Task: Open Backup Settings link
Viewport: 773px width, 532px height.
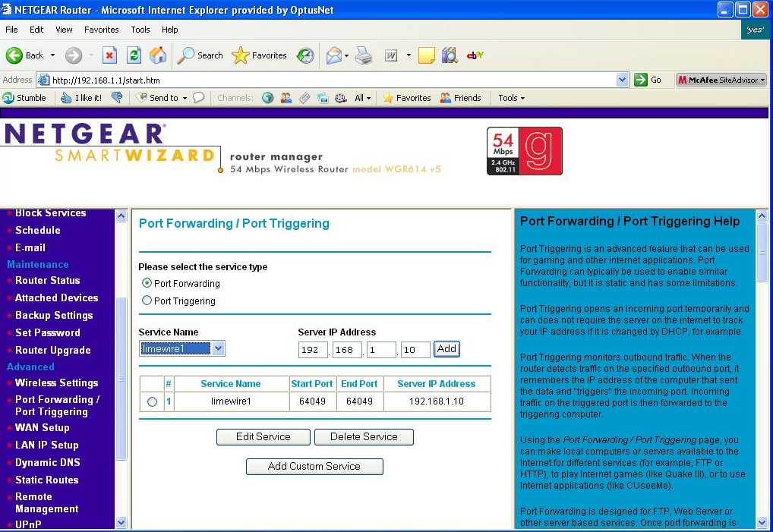Action: pyautogui.click(x=54, y=315)
